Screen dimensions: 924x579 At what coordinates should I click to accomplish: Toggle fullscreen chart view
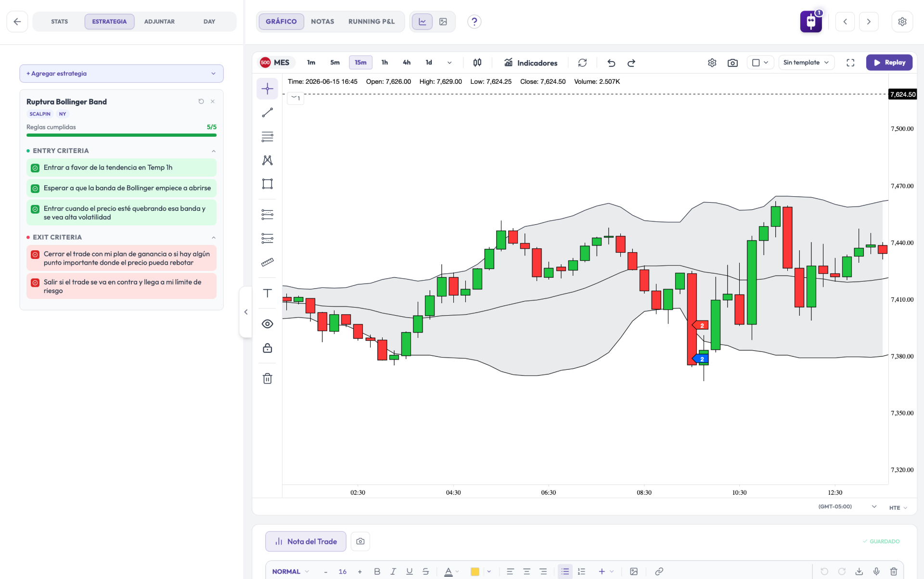click(850, 63)
